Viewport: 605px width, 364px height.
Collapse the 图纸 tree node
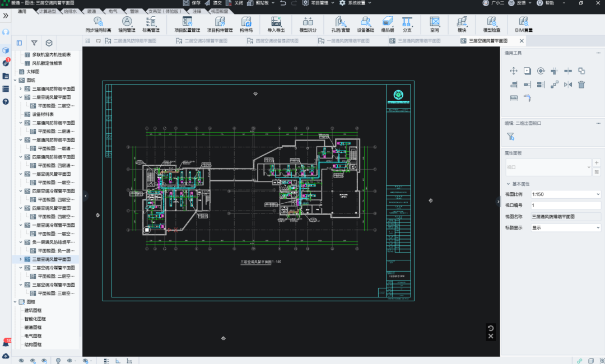click(15, 80)
